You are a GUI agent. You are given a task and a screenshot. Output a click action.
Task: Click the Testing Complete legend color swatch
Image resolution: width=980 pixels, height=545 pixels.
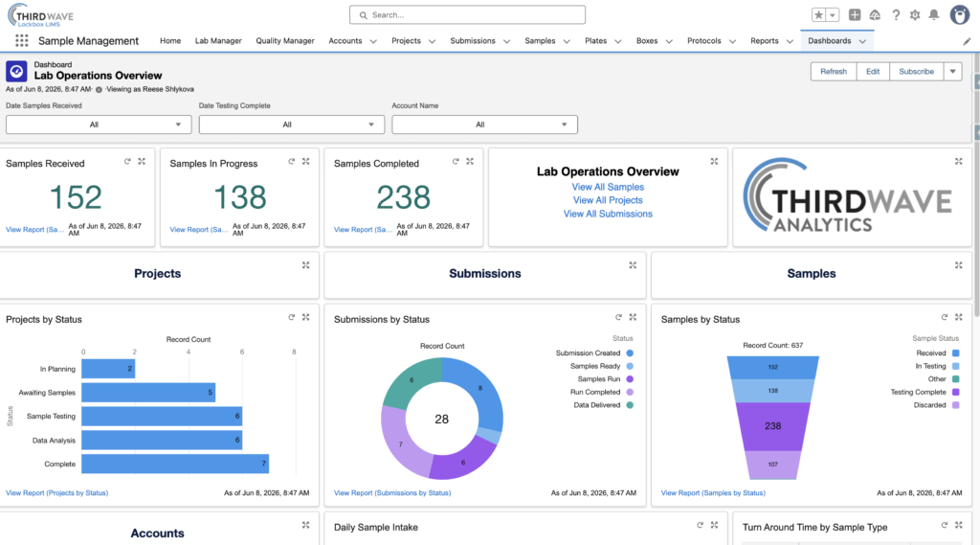point(956,393)
